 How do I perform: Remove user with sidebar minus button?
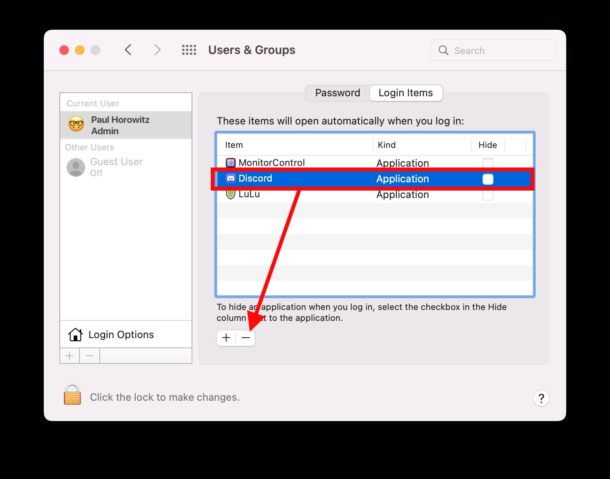click(89, 356)
